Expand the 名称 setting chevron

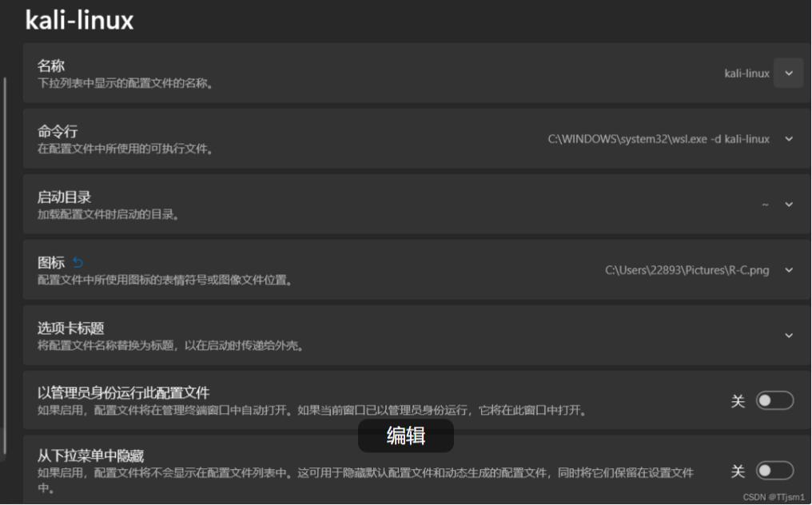click(x=788, y=73)
